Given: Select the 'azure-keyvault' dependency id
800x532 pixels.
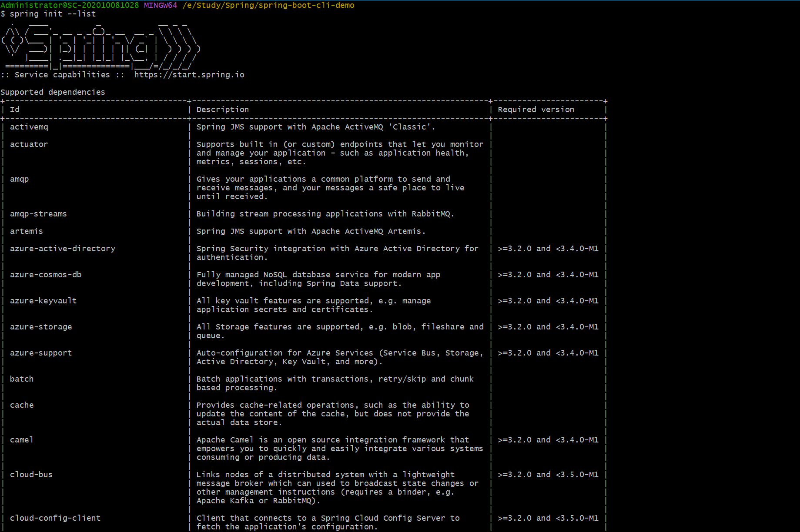Looking at the screenshot, I should [44, 301].
